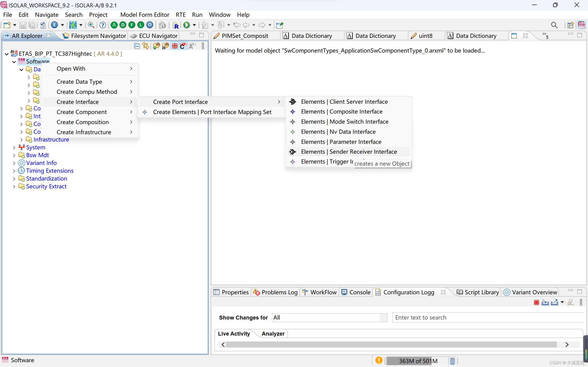Click Collapse All icon in AR Explorer
588x367 pixels.
pyautogui.click(x=137, y=46)
